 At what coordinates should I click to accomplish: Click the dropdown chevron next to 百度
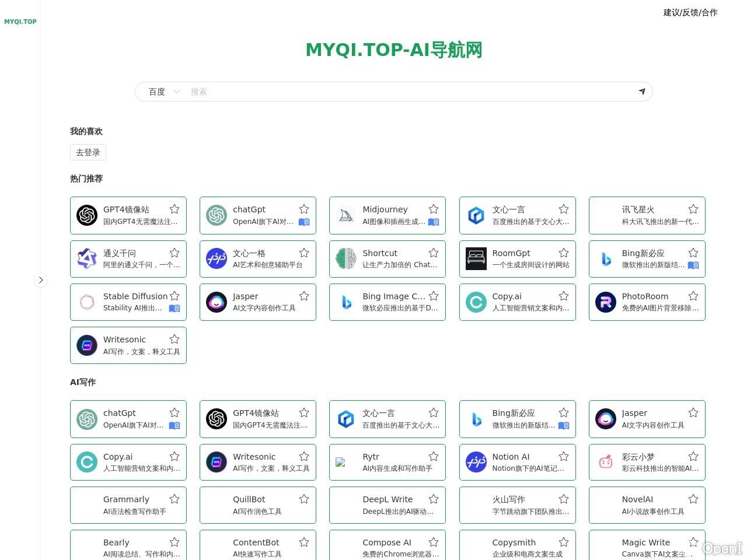177,92
